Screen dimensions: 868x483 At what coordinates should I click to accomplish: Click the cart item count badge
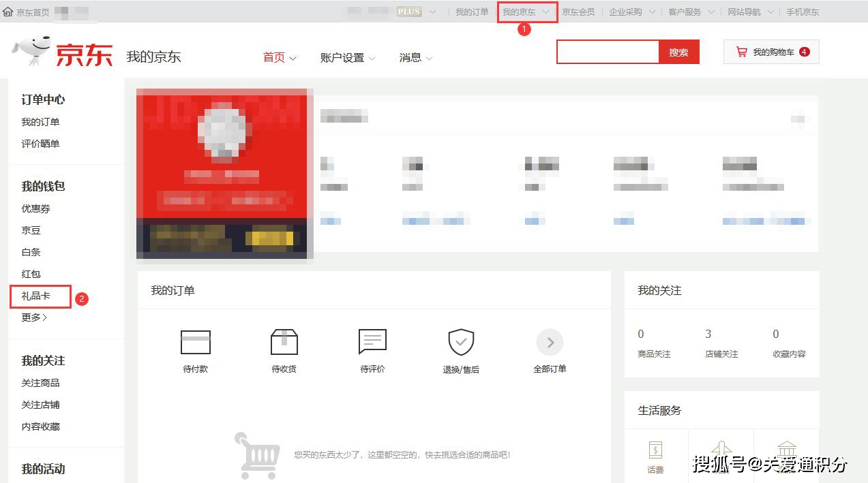[805, 52]
